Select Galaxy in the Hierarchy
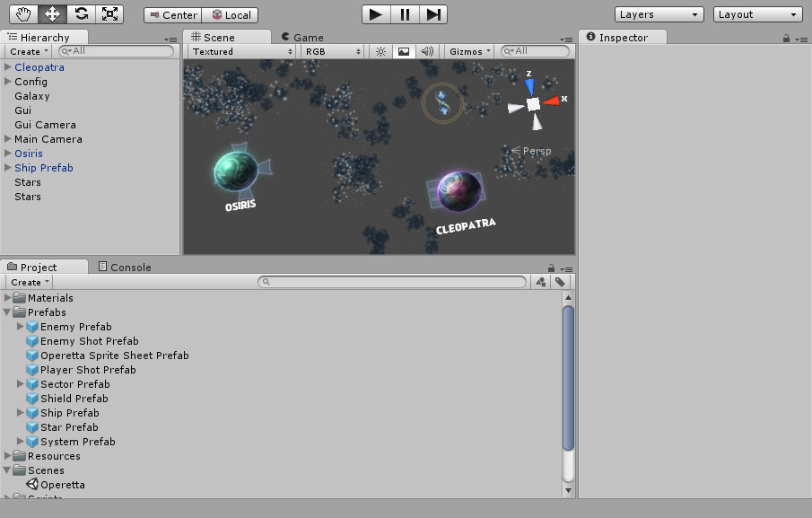The height and width of the screenshot is (518, 812). (x=32, y=96)
